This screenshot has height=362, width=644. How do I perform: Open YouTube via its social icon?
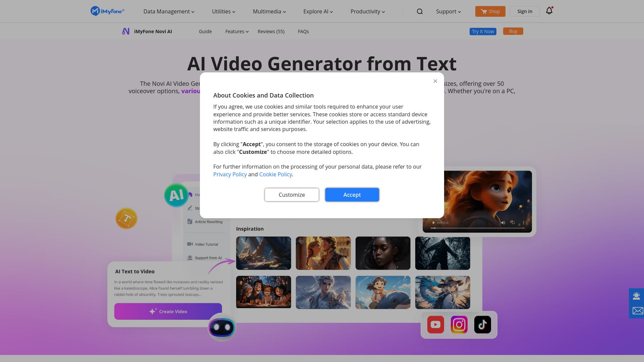(x=435, y=324)
